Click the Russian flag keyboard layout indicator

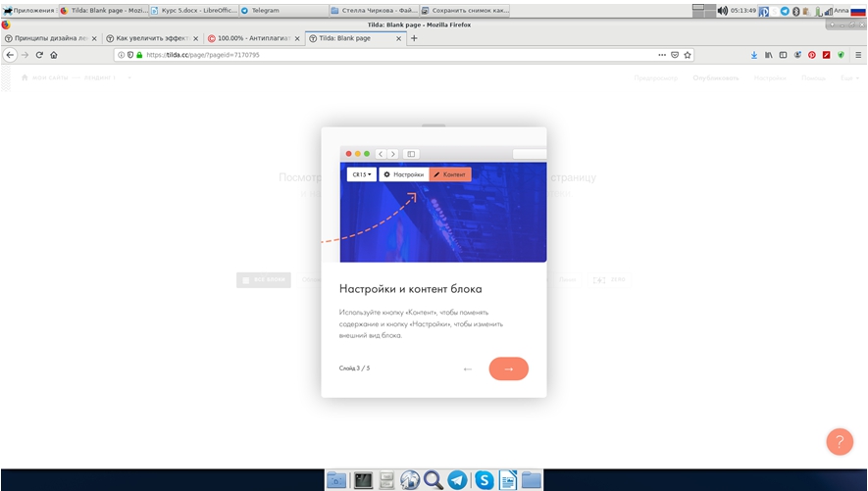tap(858, 11)
